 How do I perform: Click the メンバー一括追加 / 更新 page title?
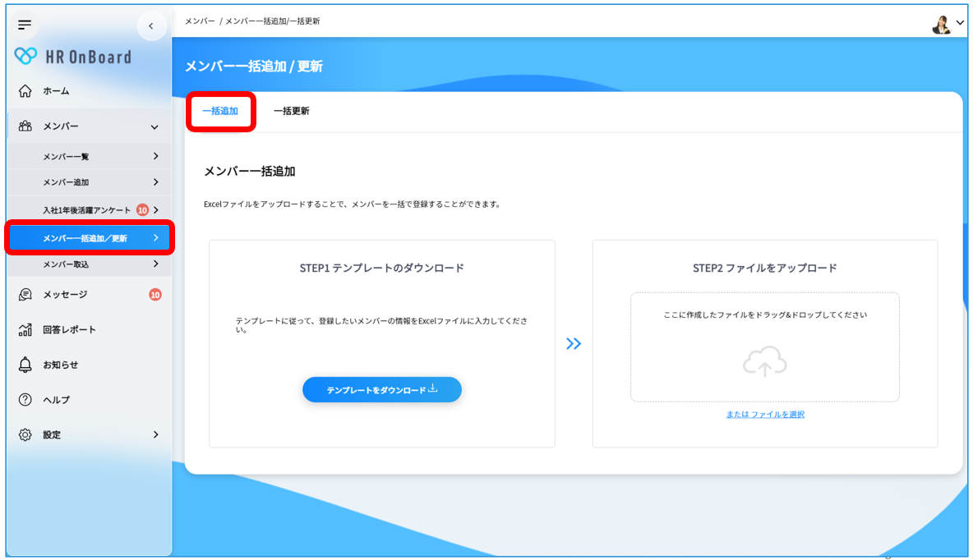click(254, 67)
